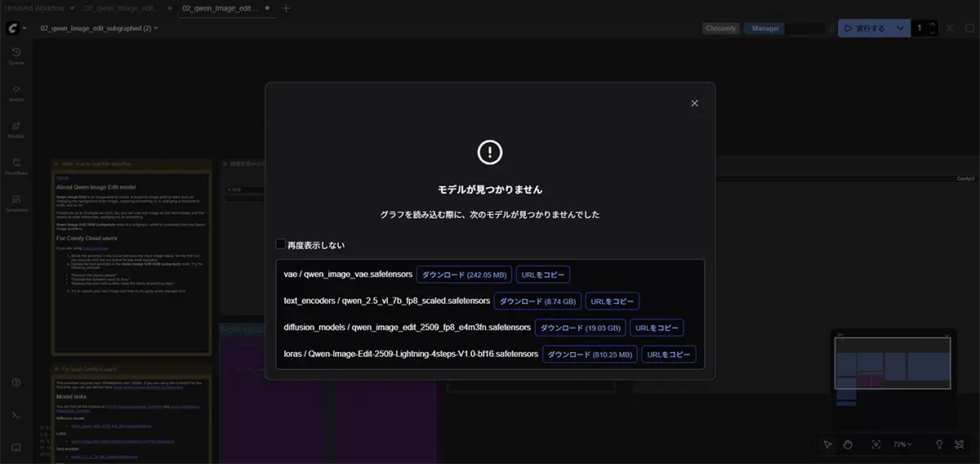
Task: Close the missing models dialog
Action: 694,103
